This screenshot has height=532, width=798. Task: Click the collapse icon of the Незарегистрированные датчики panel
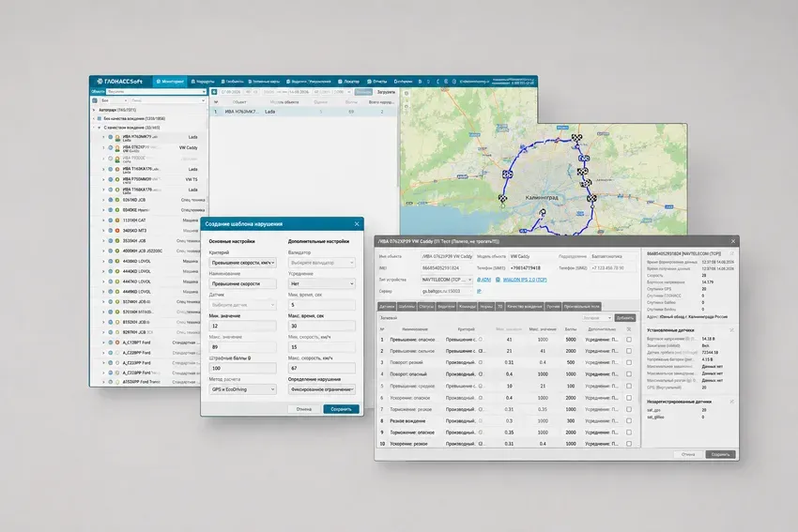732,402
